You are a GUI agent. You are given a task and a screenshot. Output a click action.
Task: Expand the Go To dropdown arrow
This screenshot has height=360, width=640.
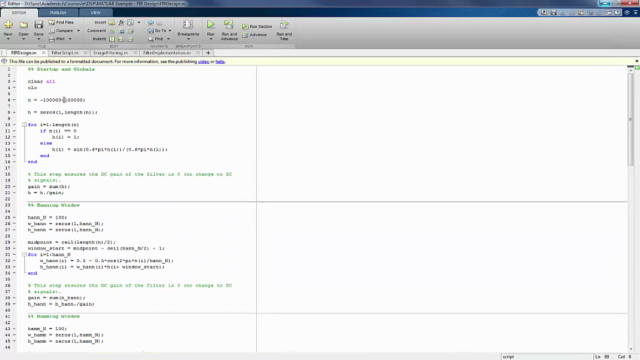pos(170,31)
